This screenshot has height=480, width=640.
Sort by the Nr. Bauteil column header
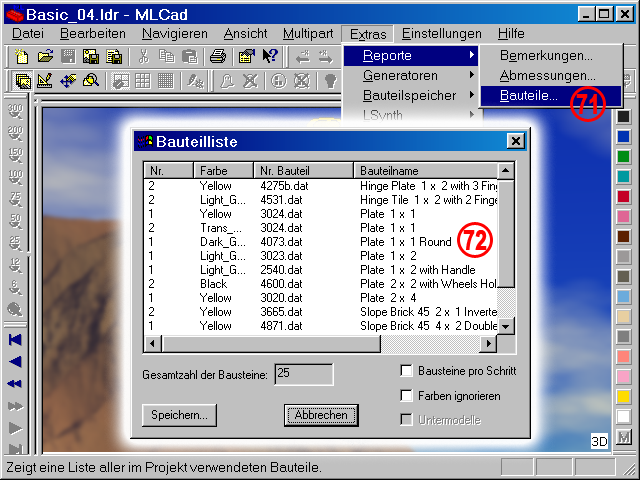pos(303,171)
